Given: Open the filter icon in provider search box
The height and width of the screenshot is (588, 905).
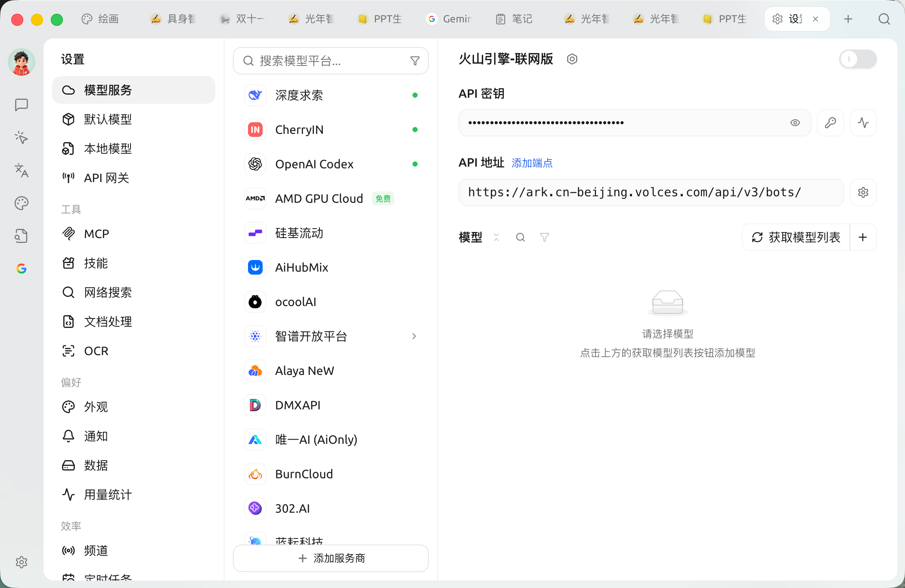Looking at the screenshot, I should [415, 61].
